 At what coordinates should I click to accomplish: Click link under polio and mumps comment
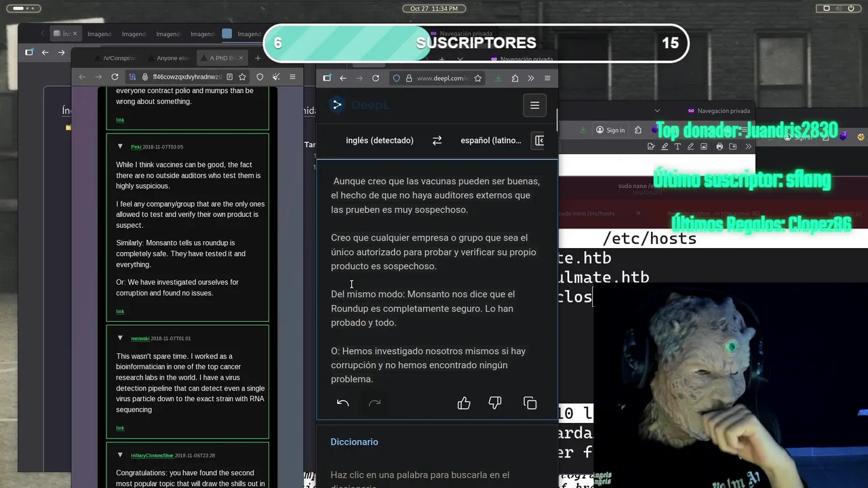(120, 120)
